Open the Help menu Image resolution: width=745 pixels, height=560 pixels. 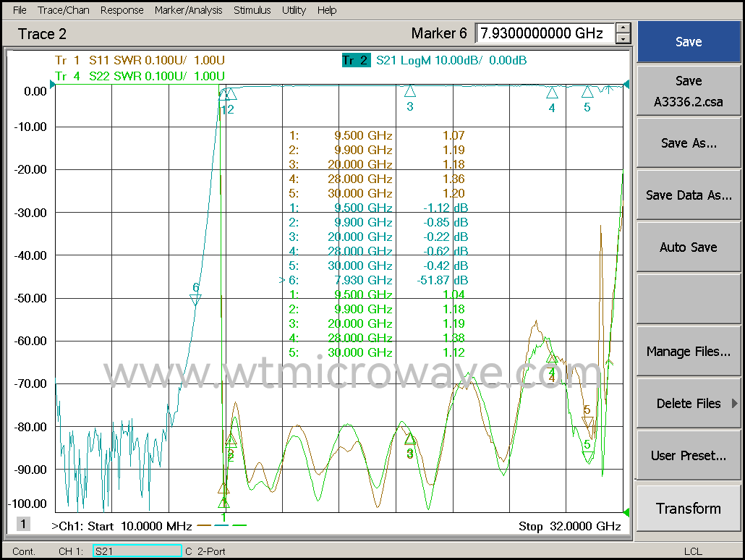tap(327, 10)
